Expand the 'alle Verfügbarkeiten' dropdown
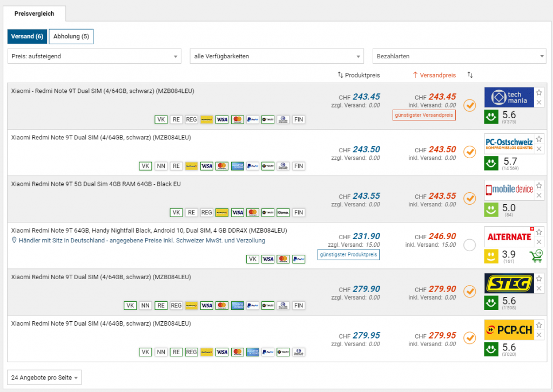Image resolution: width=553 pixels, height=392 pixels. tap(277, 56)
